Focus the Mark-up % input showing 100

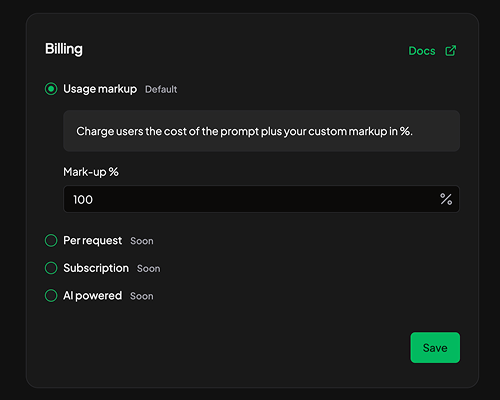pyautogui.click(x=261, y=199)
